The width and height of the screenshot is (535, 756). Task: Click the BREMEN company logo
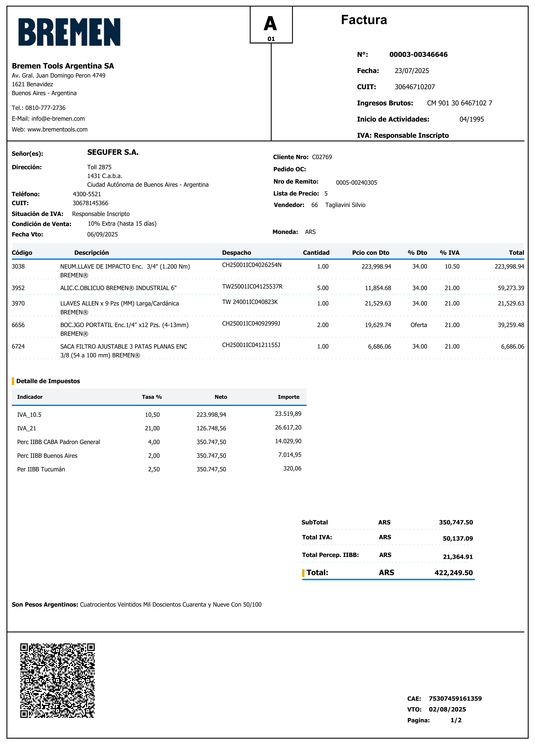coord(69,32)
